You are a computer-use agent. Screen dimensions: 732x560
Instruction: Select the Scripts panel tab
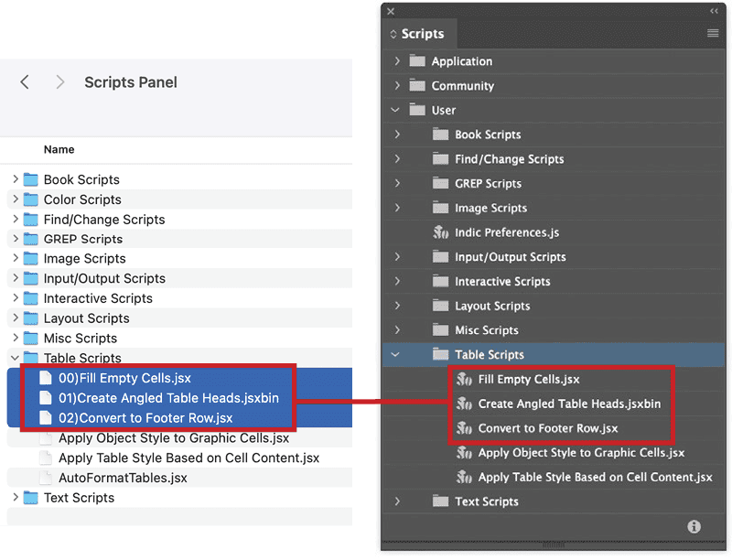[x=422, y=34]
